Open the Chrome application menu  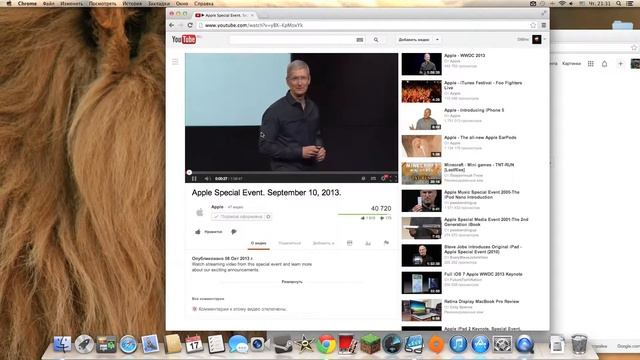[27, 3]
